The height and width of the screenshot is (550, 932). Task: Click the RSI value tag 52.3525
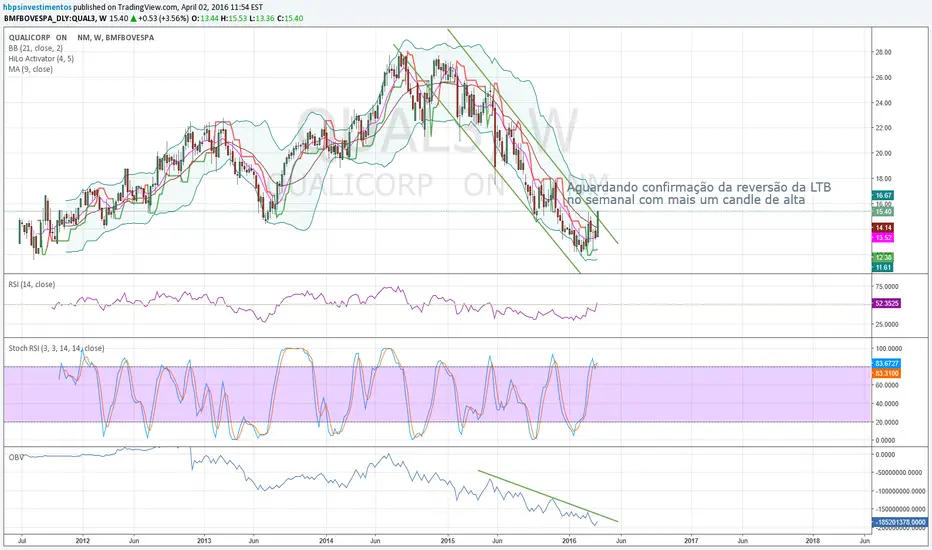pyautogui.click(x=887, y=303)
